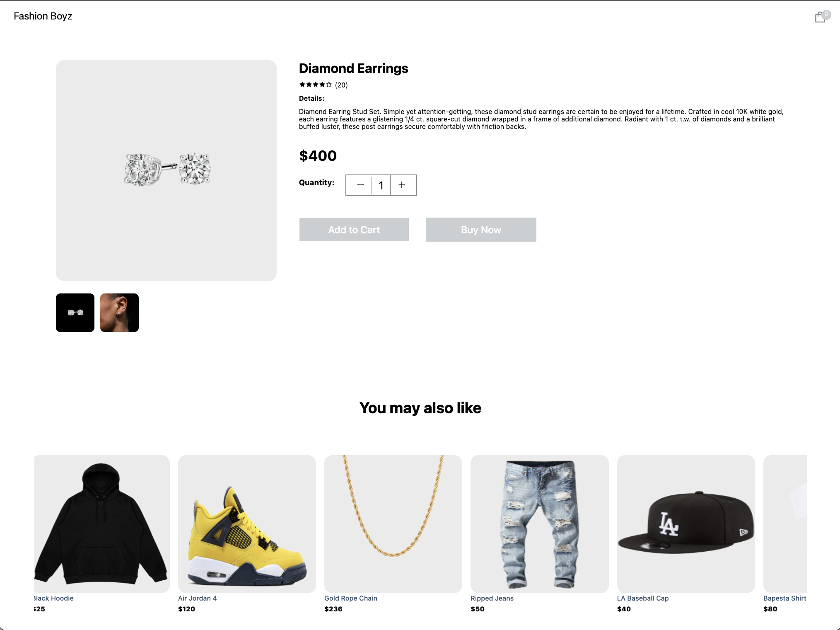Increase quantity with the plus button

(x=402, y=185)
